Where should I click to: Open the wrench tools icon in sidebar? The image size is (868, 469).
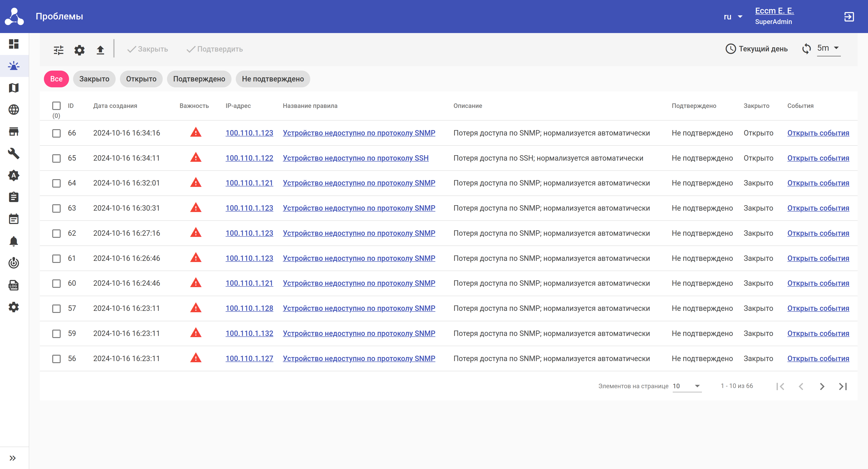pos(14,154)
